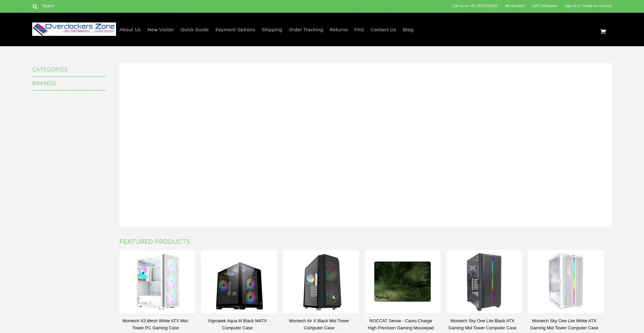This screenshot has width=644, height=333.
Task: Click Montech Sky One Lite Black title
Action: pos(482,324)
